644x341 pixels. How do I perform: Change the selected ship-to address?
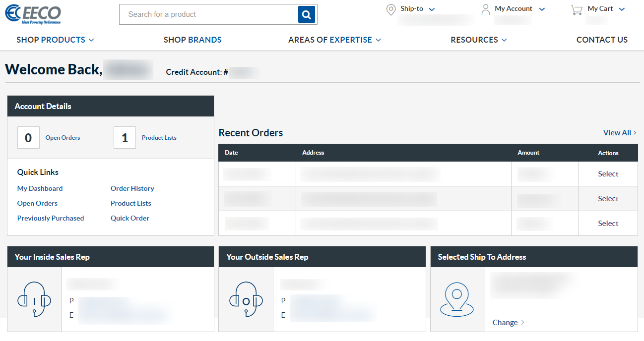click(x=509, y=323)
